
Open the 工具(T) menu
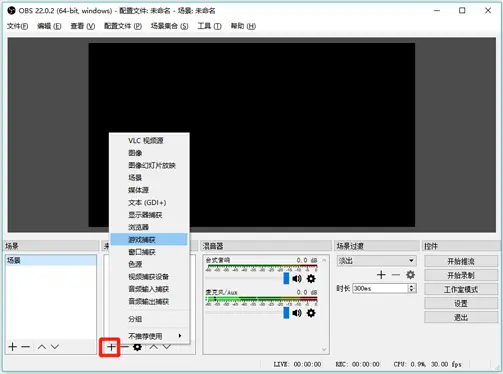[x=209, y=26]
